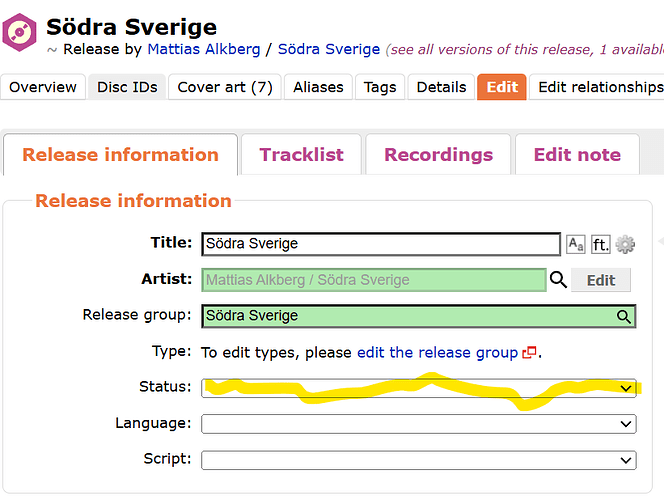Open the Status dropdown
The width and height of the screenshot is (664, 500).
[x=418, y=388]
